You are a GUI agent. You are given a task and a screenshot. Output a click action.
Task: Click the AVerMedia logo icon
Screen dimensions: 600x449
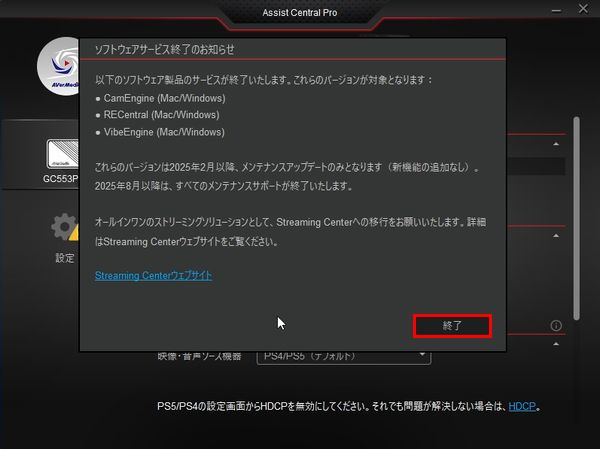59,66
